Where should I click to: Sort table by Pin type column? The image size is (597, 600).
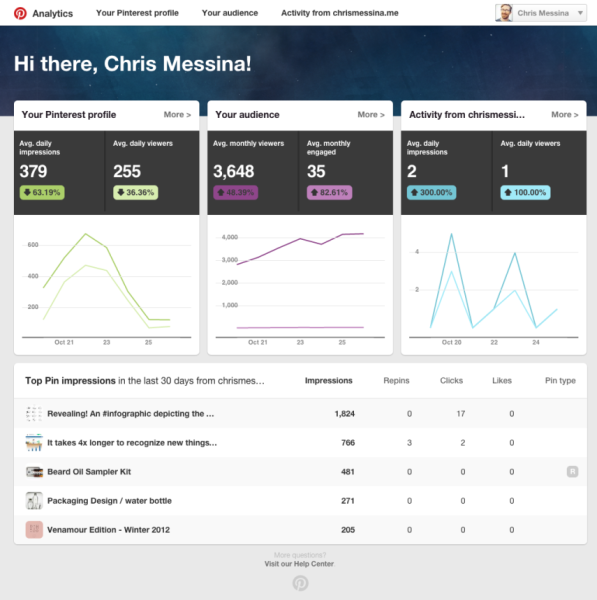click(560, 380)
